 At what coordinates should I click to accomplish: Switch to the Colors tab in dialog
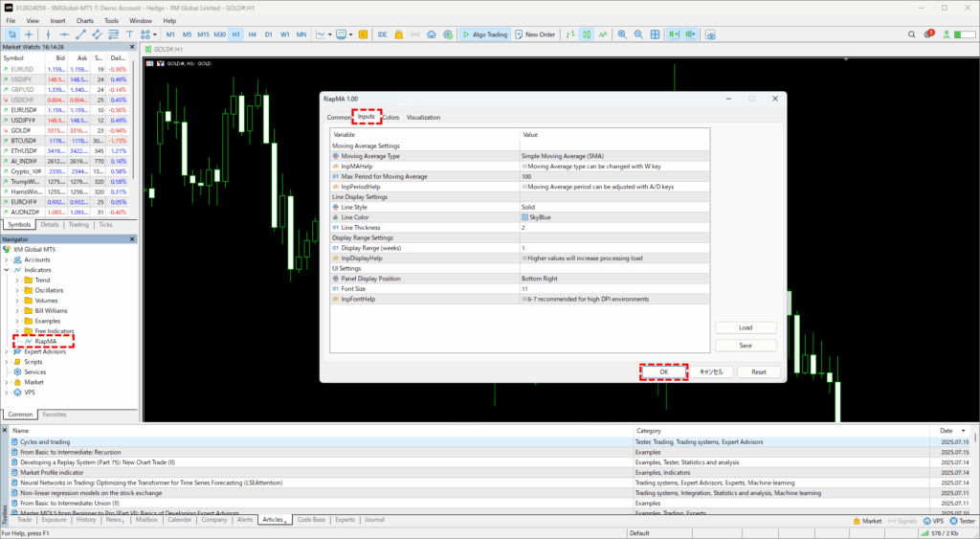click(390, 117)
